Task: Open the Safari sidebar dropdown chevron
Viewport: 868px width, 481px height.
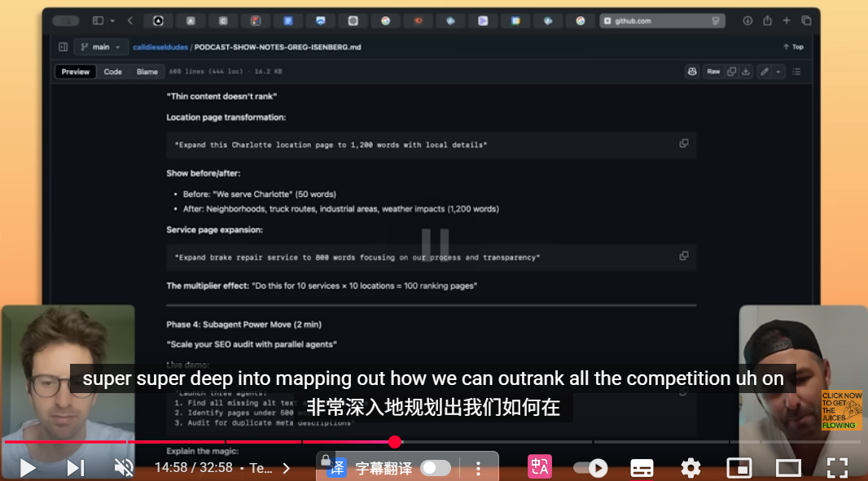Action: (112, 20)
